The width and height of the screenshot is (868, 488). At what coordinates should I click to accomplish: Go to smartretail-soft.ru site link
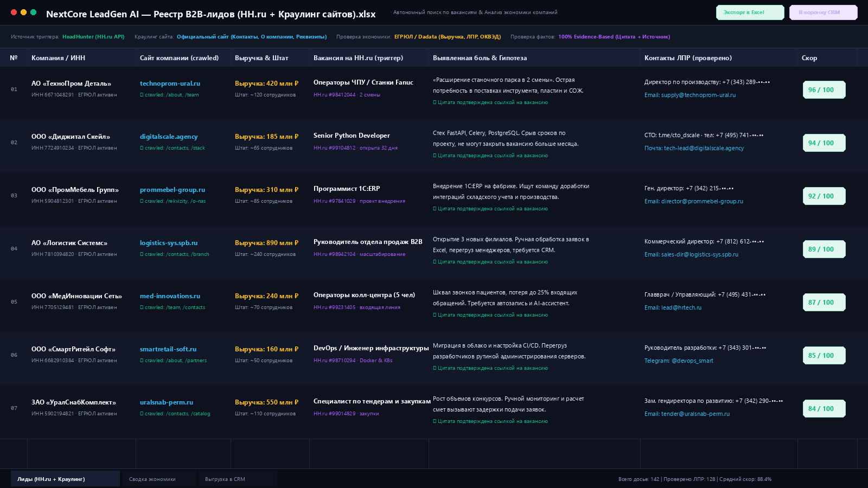[x=168, y=349]
